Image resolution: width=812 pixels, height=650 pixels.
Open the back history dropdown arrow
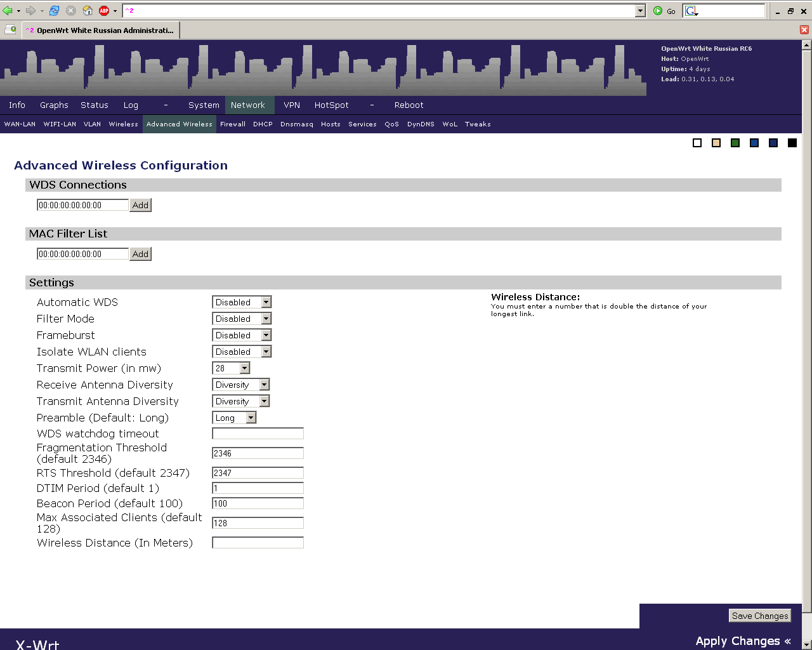[x=18, y=11]
